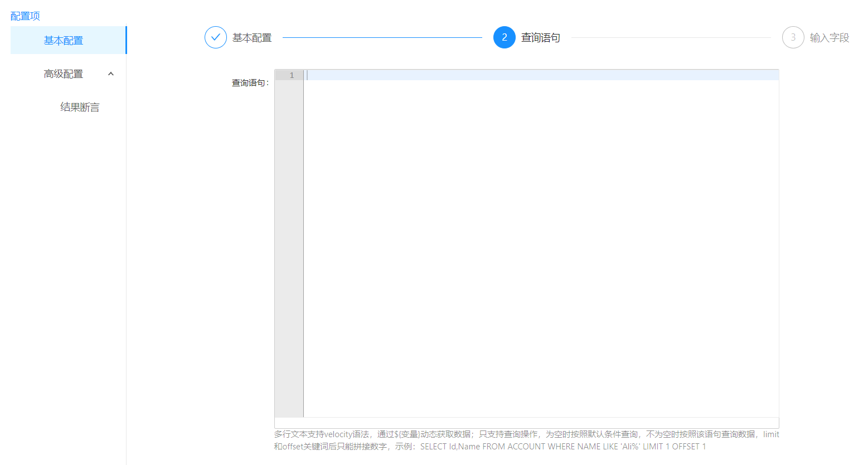Select 基本配置 in the left sidebar

click(64, 41)
